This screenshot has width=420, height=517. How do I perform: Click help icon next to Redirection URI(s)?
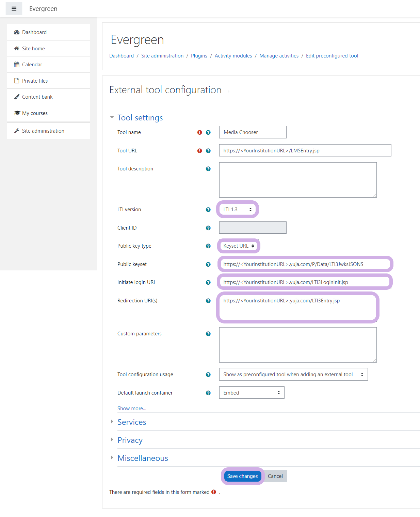(208, 301)
